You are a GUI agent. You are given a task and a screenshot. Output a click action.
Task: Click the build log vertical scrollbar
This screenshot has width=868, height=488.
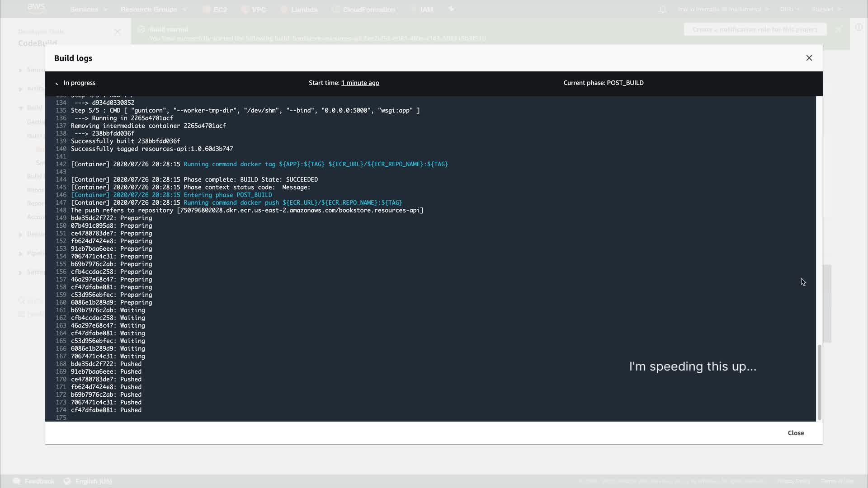tap(819, 382)
